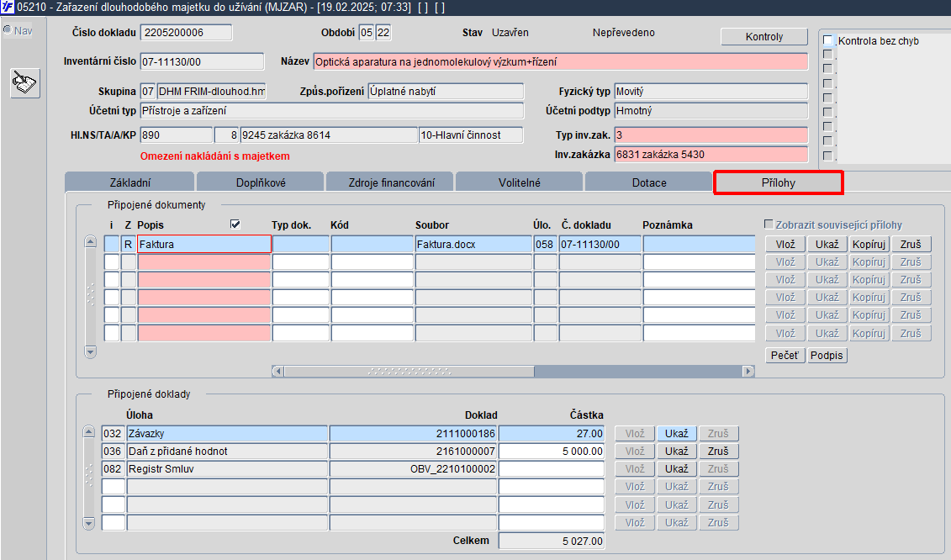Open the Zdroje financování tab
This screenshot has width=951, height=560.
click(x=391, y=182)
